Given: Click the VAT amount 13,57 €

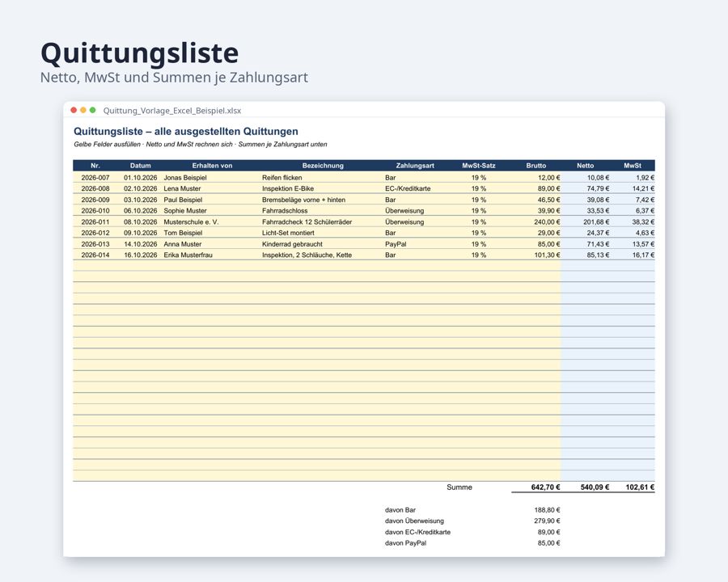Looking at the screenshot, I should pos(643,244).
